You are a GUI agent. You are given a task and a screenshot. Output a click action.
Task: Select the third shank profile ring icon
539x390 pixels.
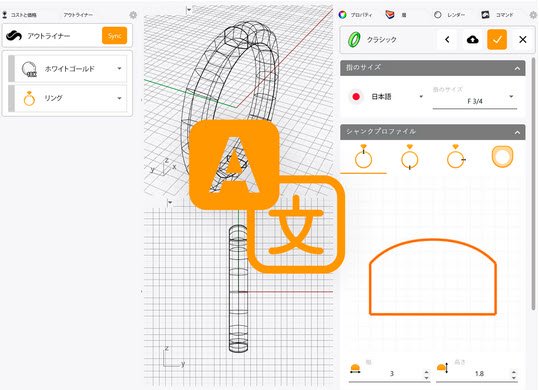tap(456, 157)
